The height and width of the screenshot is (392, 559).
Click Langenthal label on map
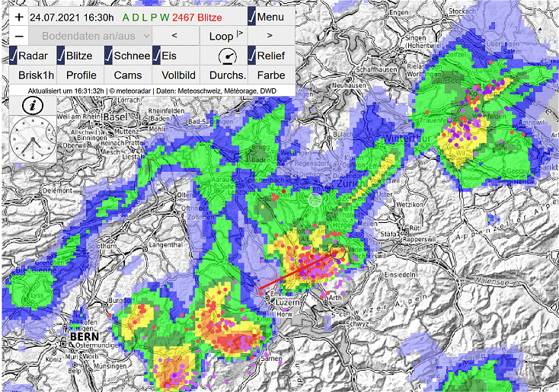[165, 245]
